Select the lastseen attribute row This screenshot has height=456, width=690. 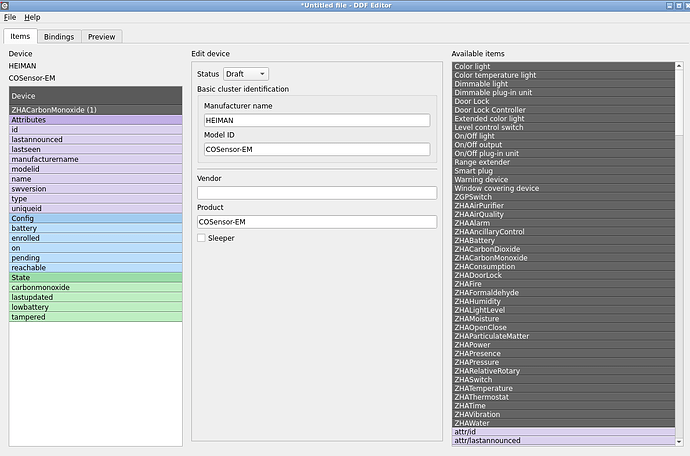95,149
